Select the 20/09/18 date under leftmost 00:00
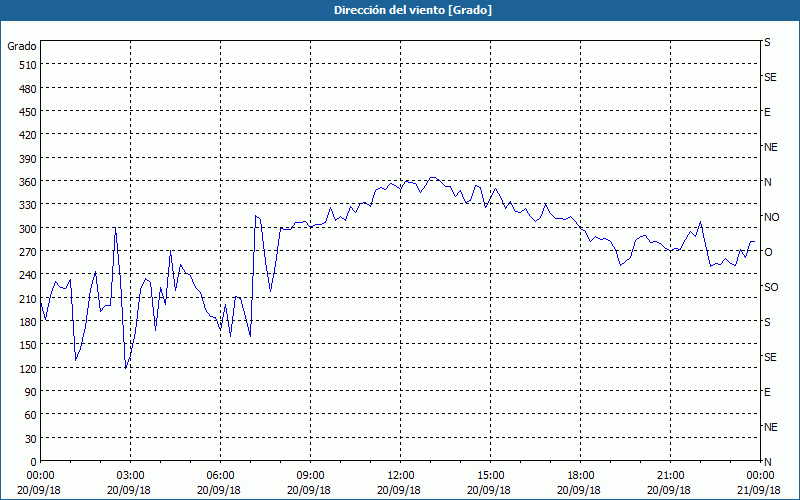Viewport: 800px width, 500px height. [40, 490]
